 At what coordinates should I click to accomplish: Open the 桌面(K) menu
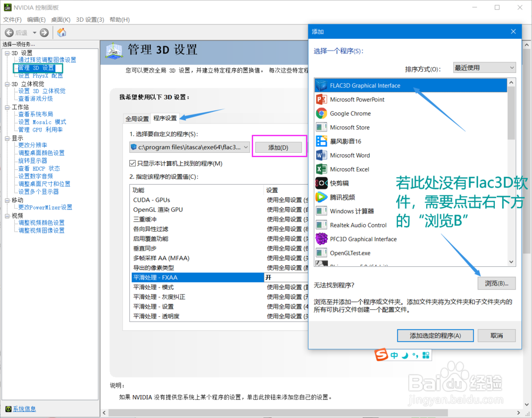pos(61,20)
